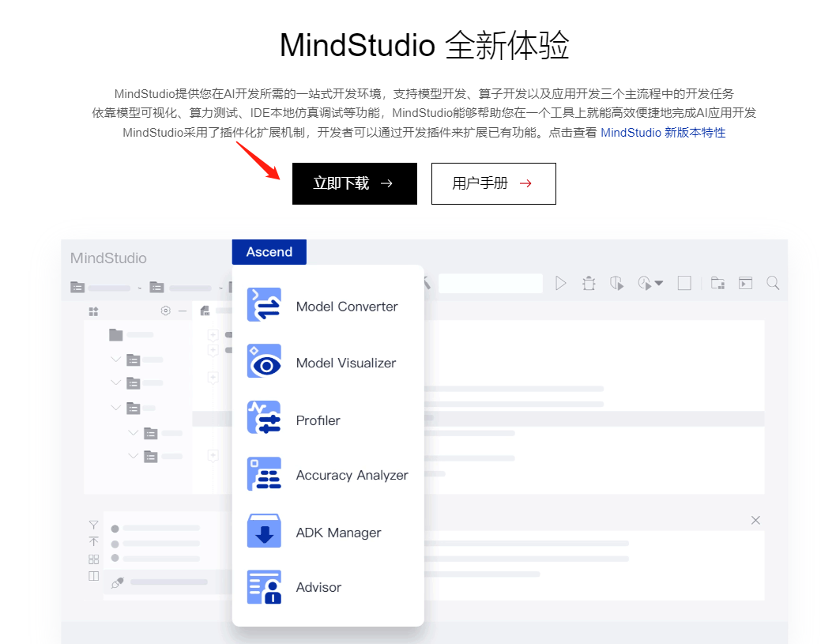Select Profiler in the Ascend menu
This screenshot has height=644, width=836.
(318, 420)
